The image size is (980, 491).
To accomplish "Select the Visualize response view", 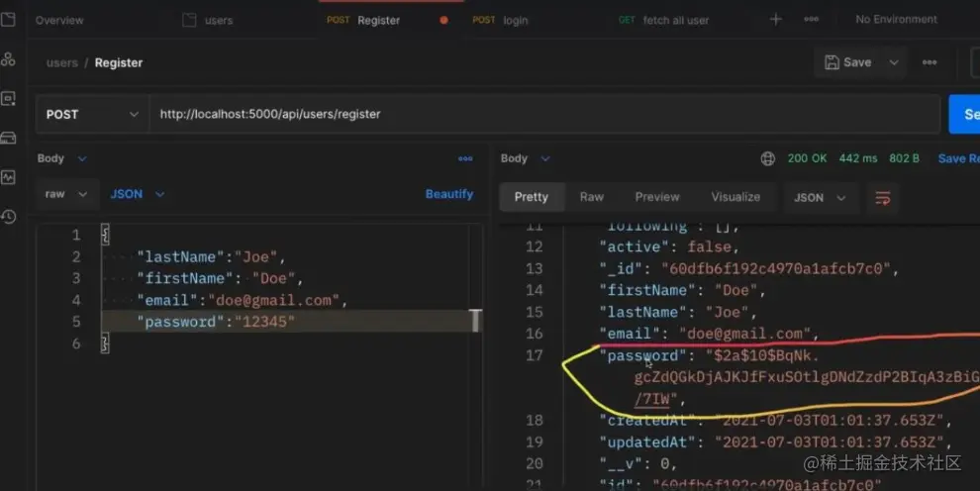I will tap(735, 197).
